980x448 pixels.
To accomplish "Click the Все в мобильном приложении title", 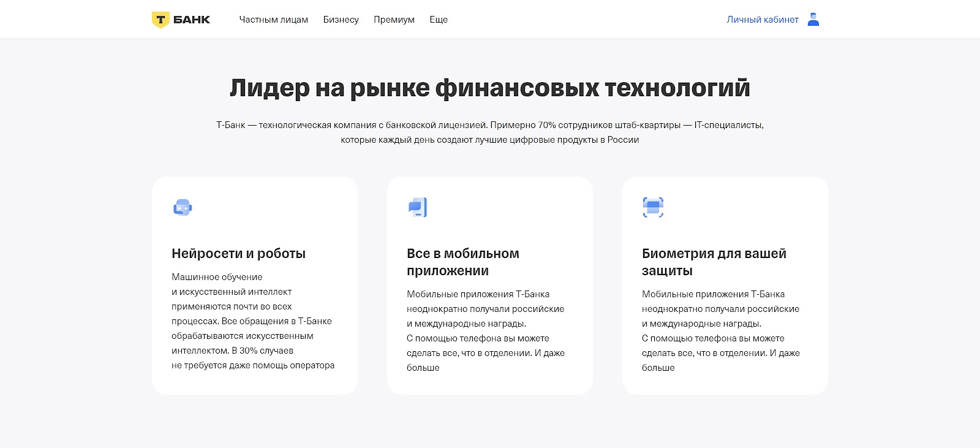I will [x=463, y=262].
